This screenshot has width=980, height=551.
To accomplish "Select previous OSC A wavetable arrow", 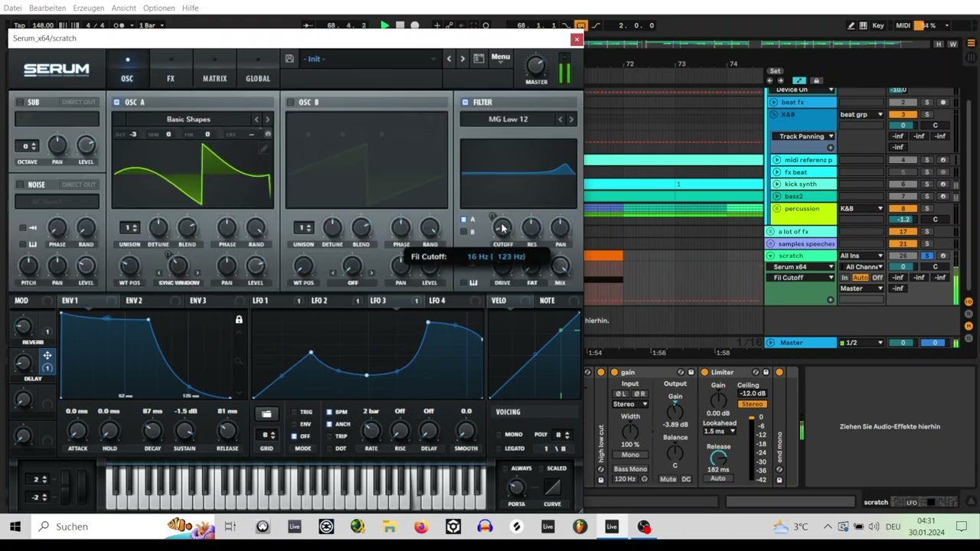I will point(256,119).
